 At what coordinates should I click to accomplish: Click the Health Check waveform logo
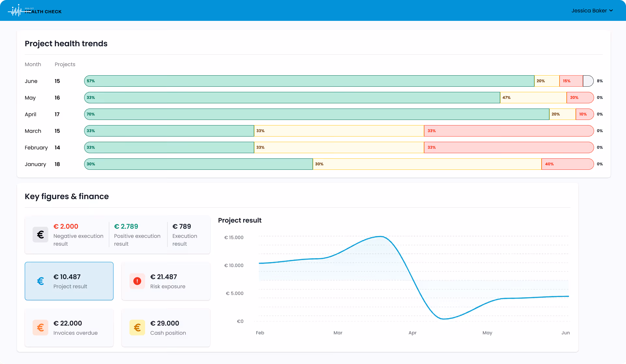tap(16, 11)
